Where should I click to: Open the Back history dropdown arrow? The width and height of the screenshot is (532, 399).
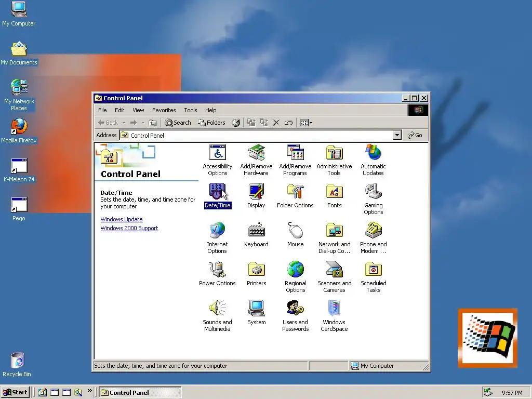[x=124, y=123]
